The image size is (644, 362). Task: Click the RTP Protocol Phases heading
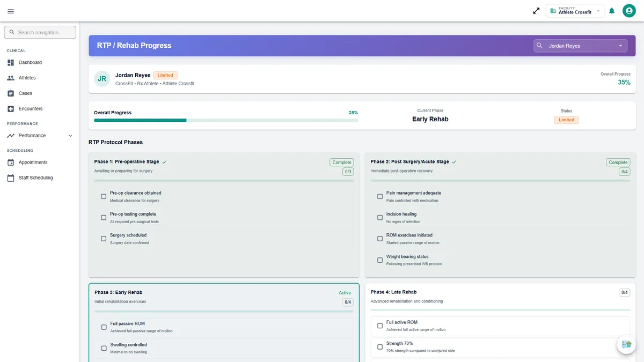pos(115,142)
